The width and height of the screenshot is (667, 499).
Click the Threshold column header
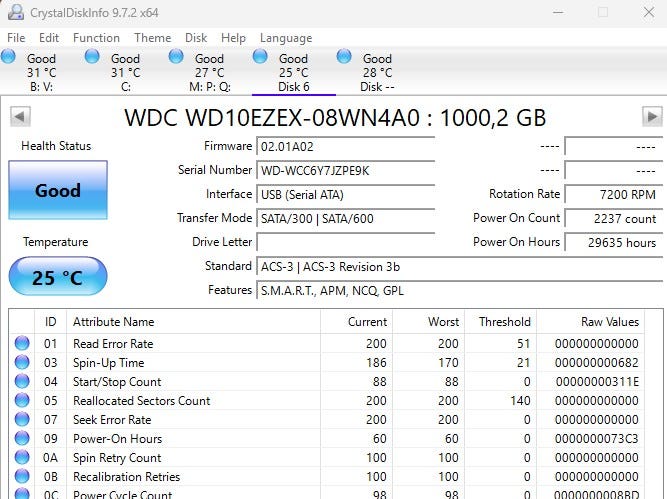point(501,322)
